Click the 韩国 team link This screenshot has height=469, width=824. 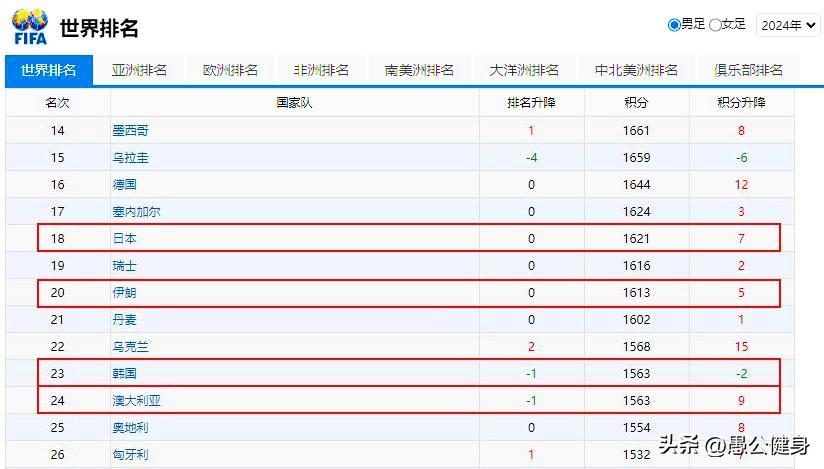click(x=124, y=374)
